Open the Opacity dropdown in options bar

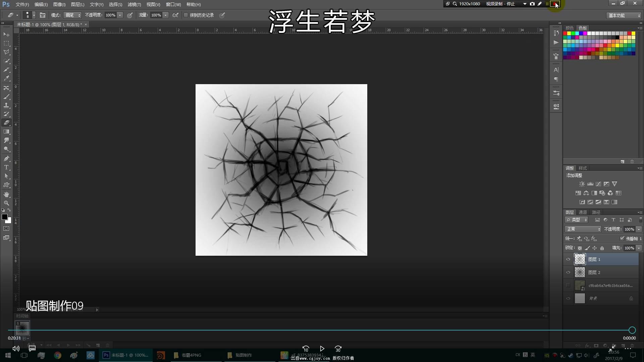(120, 15)
